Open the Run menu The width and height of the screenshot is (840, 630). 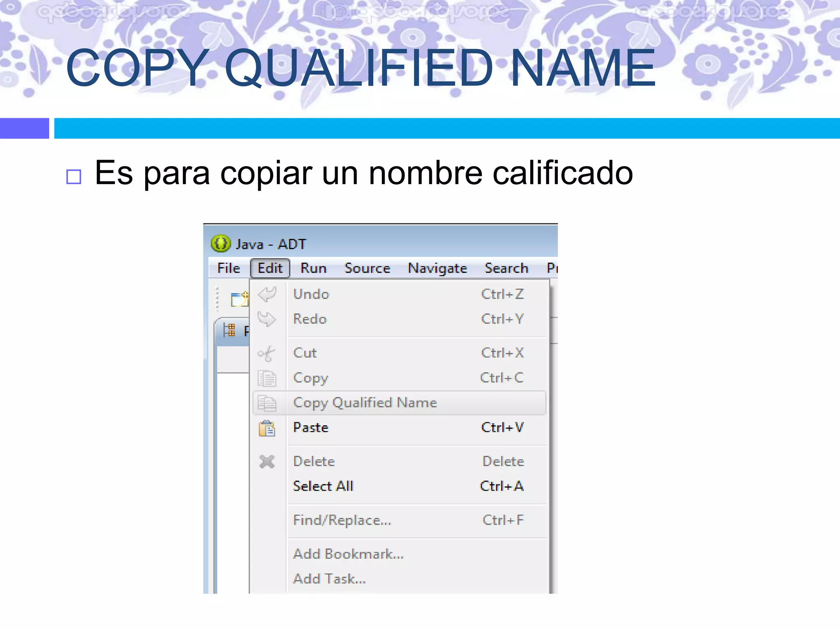313,268
